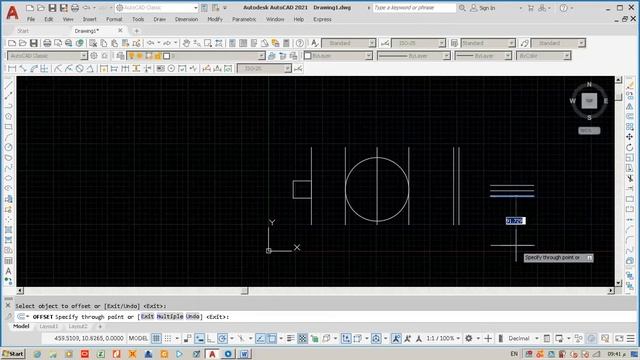Expand the ByLayer color control dropdown
This screenshot has height=360, width=640.
tap(369, 56)
